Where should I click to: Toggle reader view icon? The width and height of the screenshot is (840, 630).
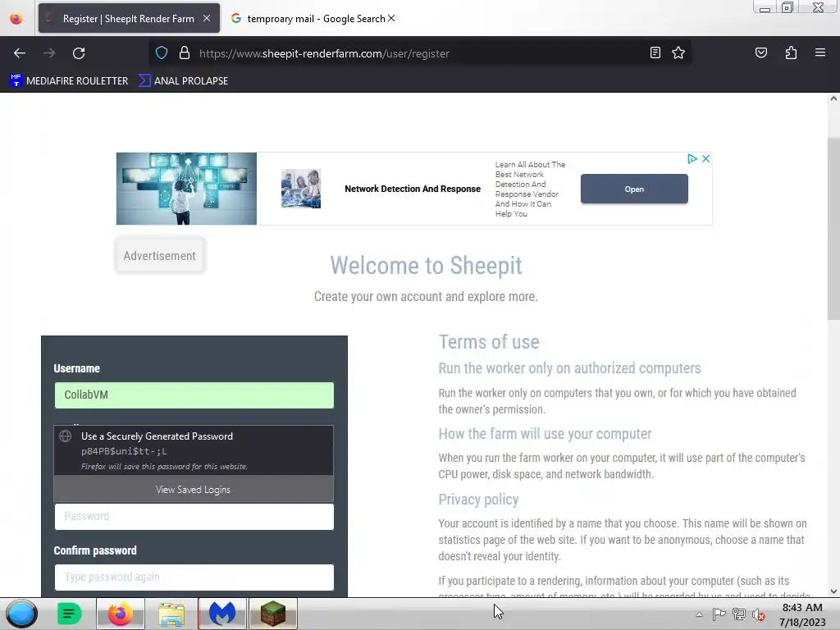click(x=655, y=52)
